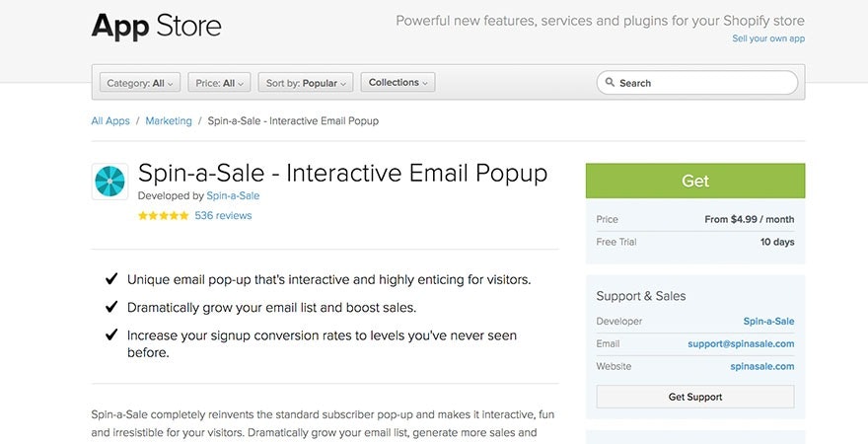Click the Get Support button

point(695,397)
